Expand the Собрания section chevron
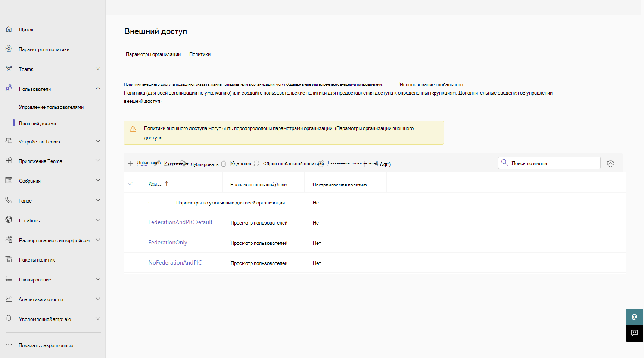 click(98, 180)
